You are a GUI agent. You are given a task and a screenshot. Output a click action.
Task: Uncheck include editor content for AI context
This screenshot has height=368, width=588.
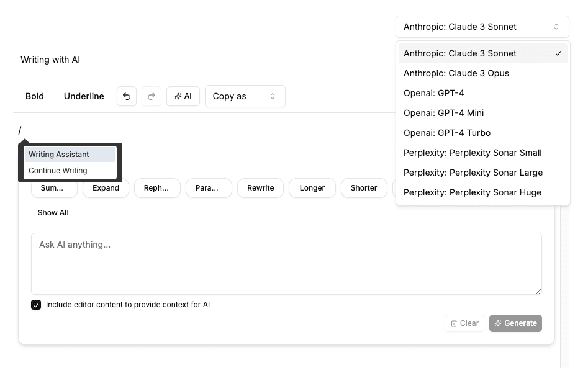(36, 304)
